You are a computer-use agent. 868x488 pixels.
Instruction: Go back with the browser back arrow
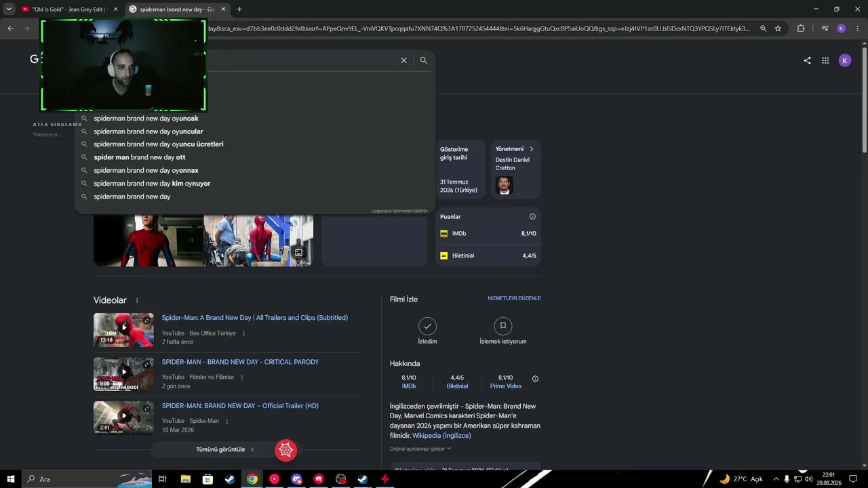tap(10, 28)
